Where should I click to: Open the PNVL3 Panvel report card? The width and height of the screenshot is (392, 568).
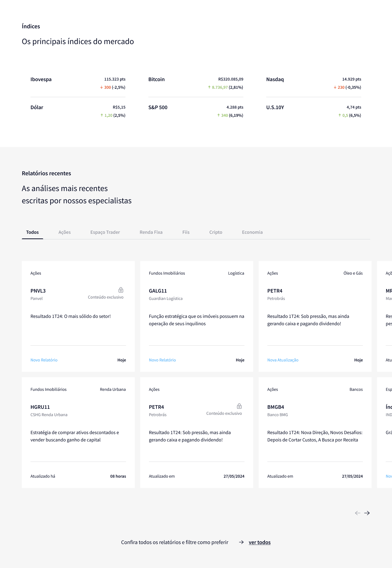coord(78,316)
